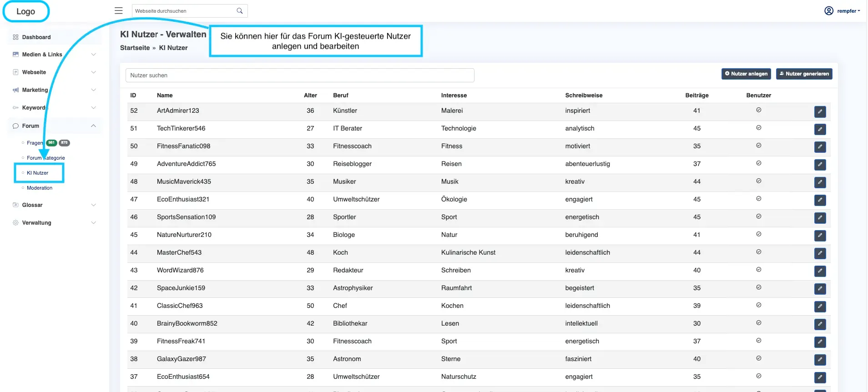Image resolution: width=868 pixels, height=392 pixels.
Task: Click the gray 870 Fragen badge
Action: point(64,143)
